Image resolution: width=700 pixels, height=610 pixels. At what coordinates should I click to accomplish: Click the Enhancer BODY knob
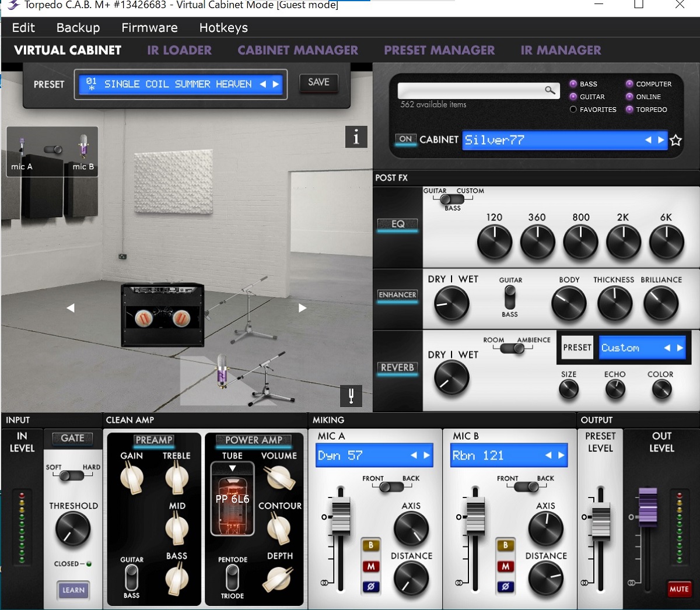[569, 304]
